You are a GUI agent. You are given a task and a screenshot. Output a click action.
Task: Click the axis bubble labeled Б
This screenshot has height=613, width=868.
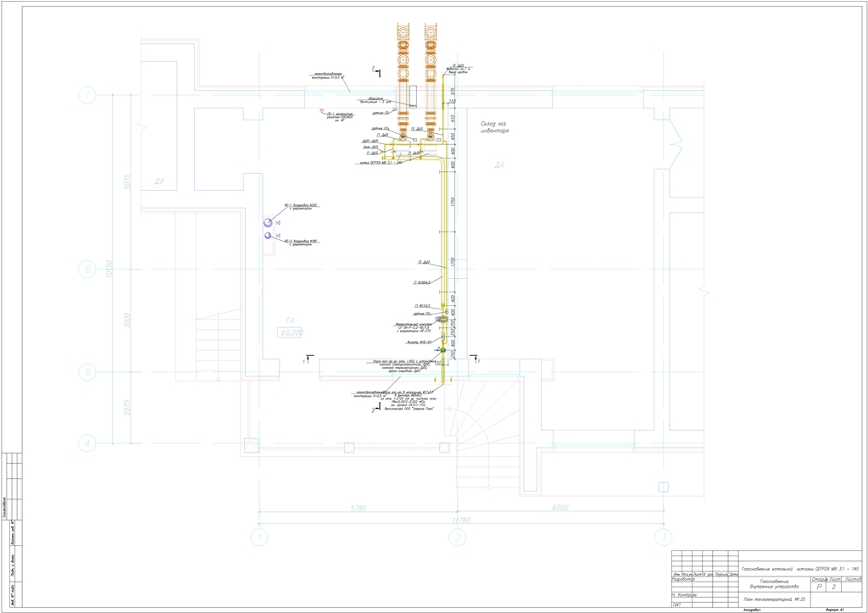pyautogui.click(x=87, y=371)
